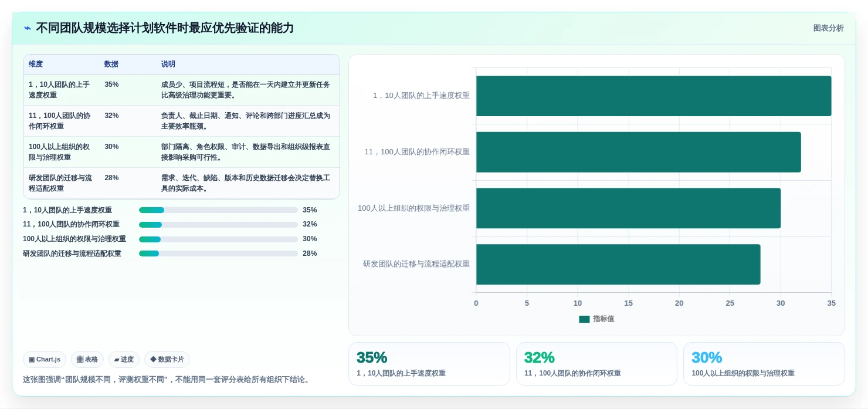Click the lightning icon beside the title
Screen dimensions: 868x409
pos(28,28)
